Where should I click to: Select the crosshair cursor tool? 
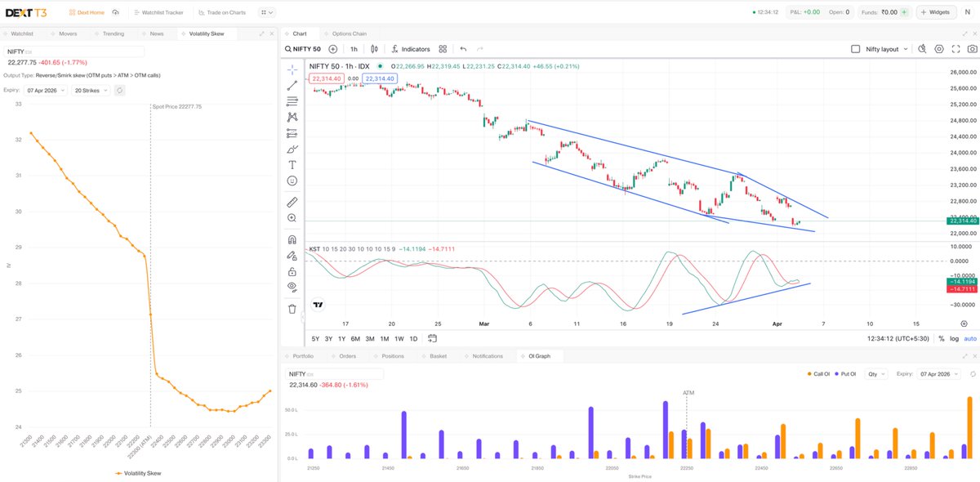(x=292, y=69)
